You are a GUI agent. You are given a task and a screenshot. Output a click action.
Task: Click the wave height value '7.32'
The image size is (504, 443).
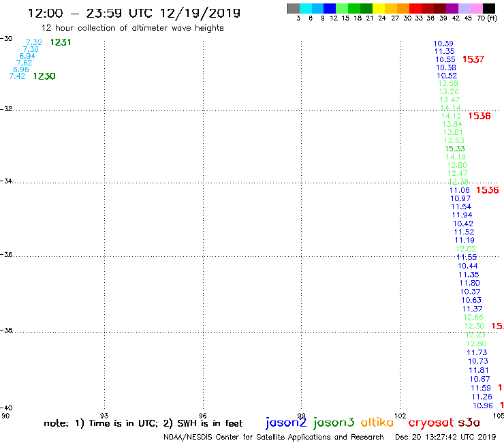[x=34, y=42]
